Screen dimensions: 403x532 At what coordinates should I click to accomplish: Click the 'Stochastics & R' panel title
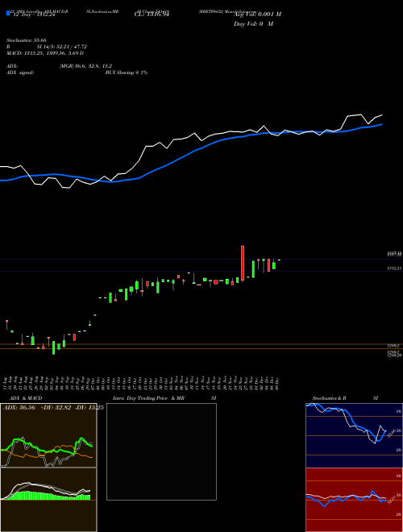330,398
